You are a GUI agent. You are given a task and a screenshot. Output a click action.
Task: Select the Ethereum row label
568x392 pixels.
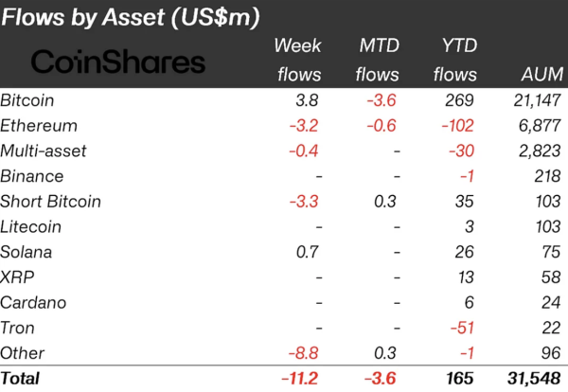pyautogui.click(x=39, y=125)
